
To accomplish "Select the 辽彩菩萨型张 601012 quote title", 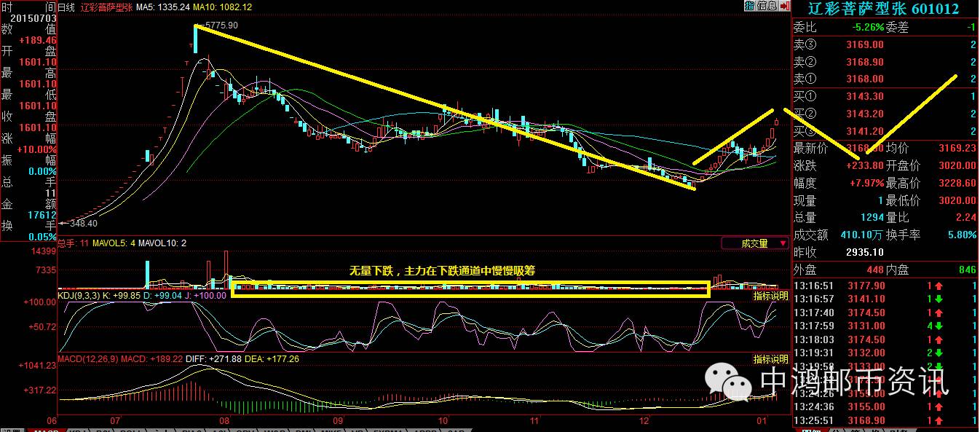I will tap(885, 8).
